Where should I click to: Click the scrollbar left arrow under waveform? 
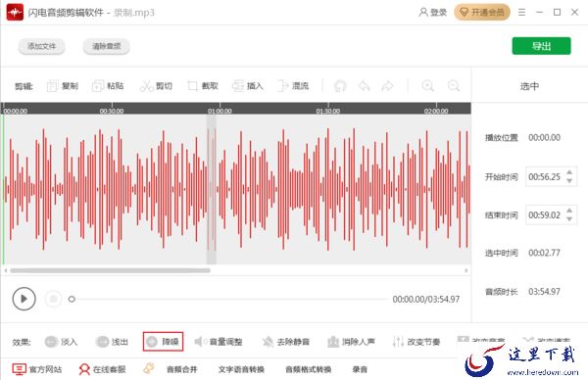point(5,270)
